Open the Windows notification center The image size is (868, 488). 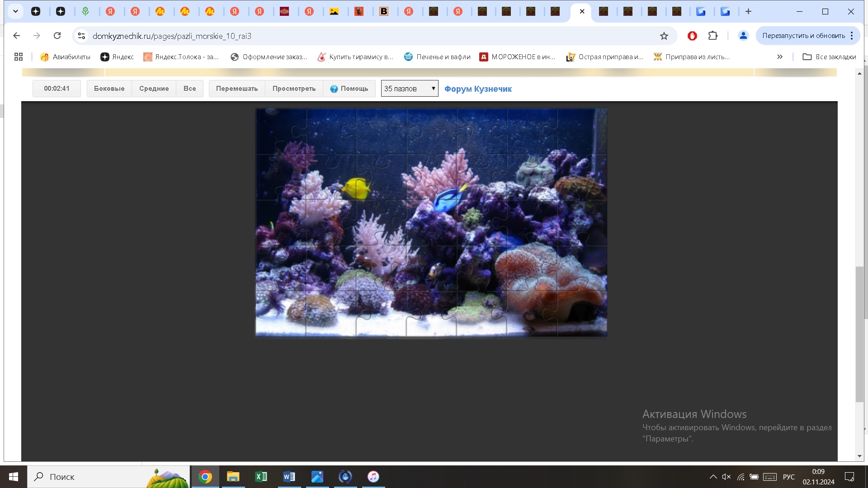tap(849, 477)
